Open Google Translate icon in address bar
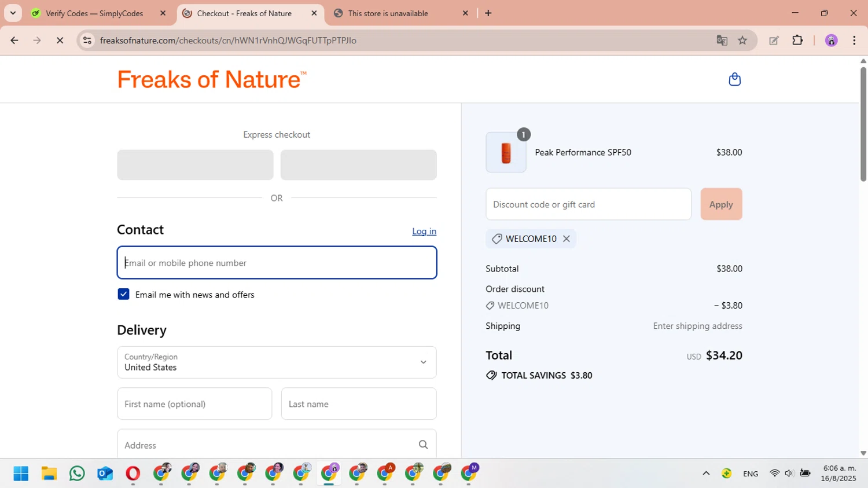 [x=722, y=41]
